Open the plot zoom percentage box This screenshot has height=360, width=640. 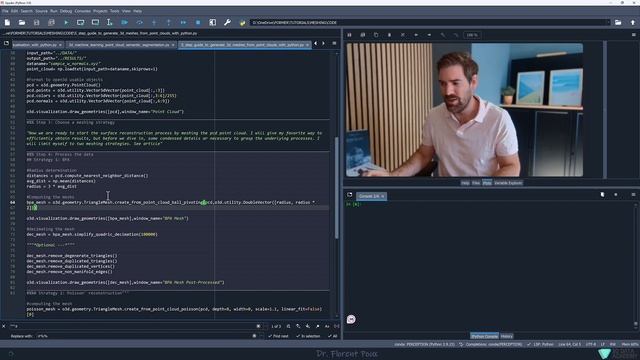(472, 35)
